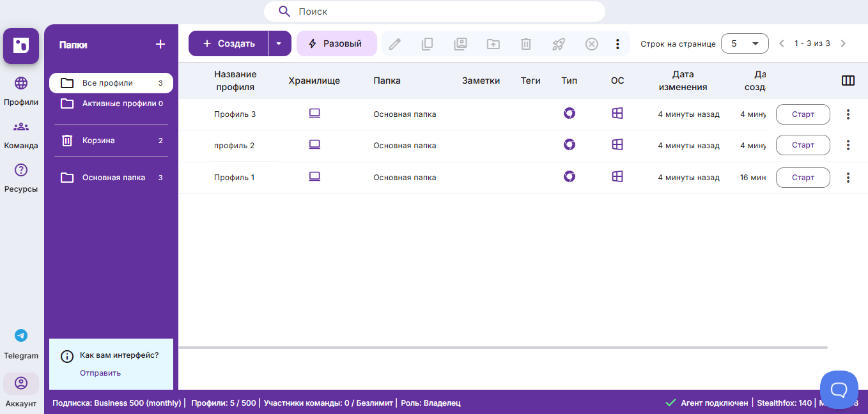Open the column settings icon
The image size is (868, 414).
click(848, 80)
